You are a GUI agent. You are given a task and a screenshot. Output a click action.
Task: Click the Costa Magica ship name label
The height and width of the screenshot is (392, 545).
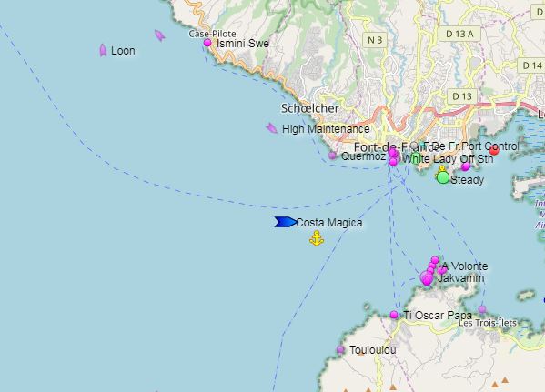pos(329,223)
